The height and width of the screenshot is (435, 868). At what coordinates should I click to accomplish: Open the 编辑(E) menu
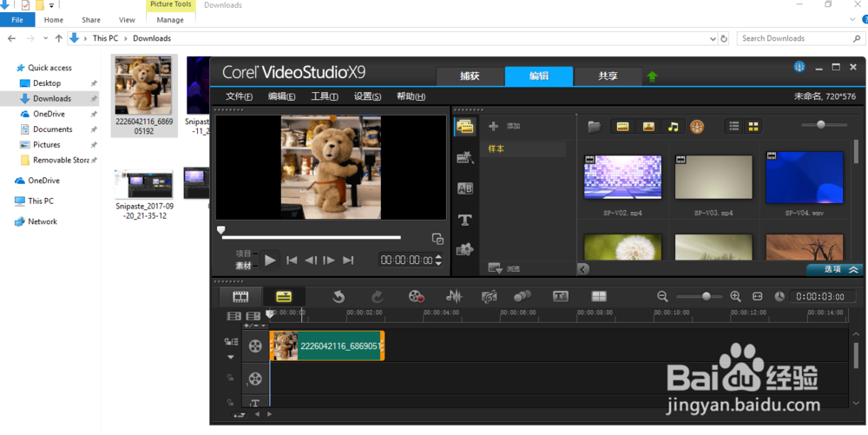tap(282, 96)
